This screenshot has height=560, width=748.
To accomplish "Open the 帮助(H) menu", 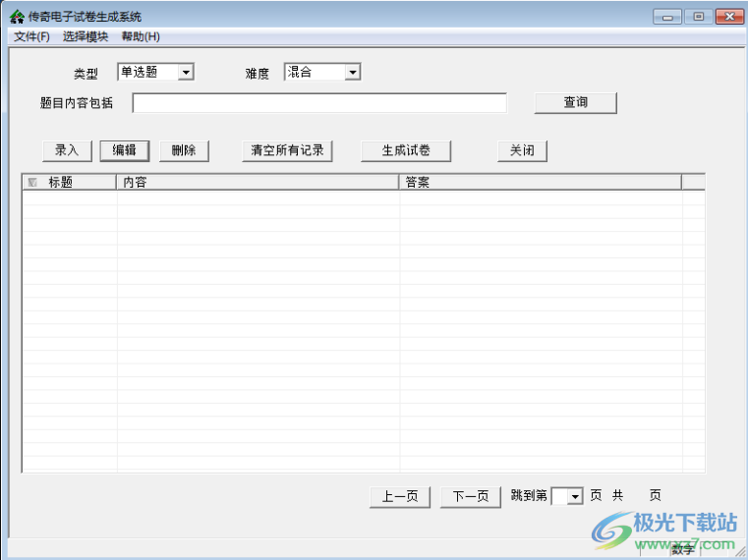I will [x=141, y=36].
